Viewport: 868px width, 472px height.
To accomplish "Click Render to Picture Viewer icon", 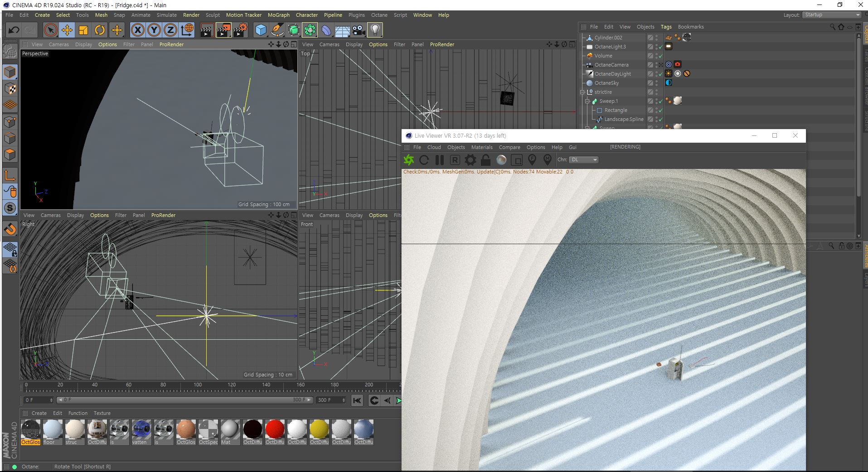I will click(x=223, y=30).
